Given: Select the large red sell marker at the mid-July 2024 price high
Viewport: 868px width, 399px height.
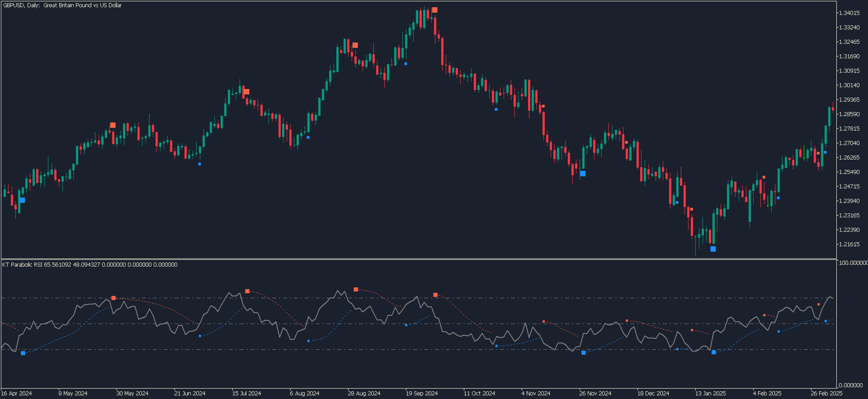Looking at the screenshot, I should click(x=246, y=92).
